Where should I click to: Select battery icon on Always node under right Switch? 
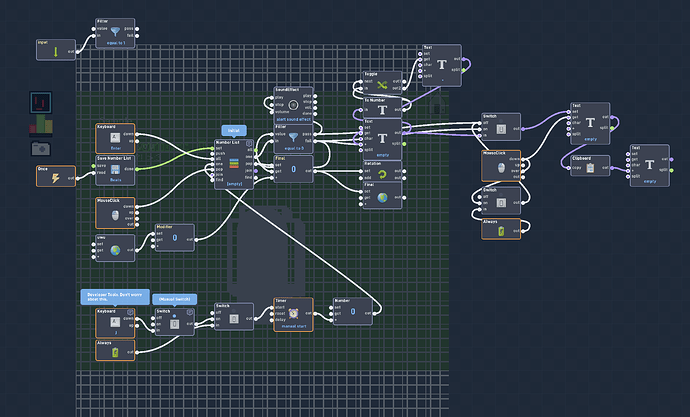[501, 231]
